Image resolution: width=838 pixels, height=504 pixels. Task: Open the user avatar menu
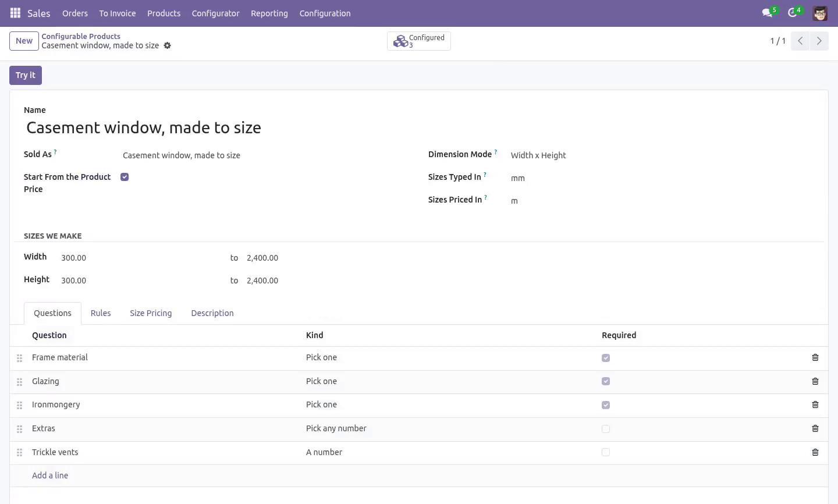[x=820, y=13]
